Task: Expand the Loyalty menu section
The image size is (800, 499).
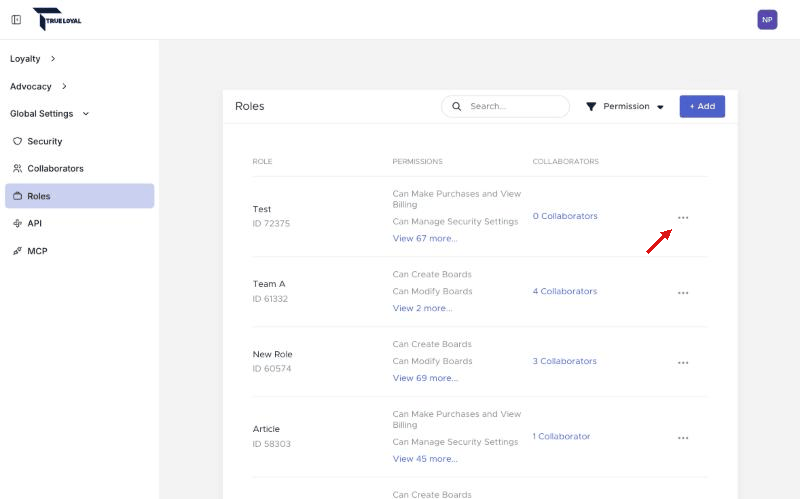Action: coord(33,59)
